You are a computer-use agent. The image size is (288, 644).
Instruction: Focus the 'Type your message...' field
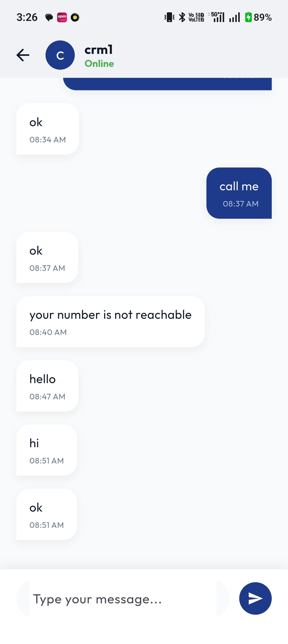pos(122,599)
